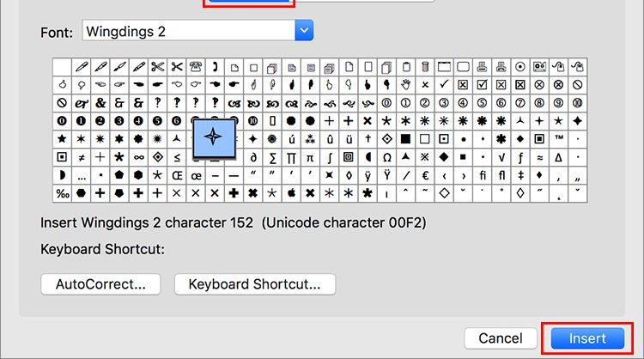The image size is (644, 359).
Task: Choose the checked box symbol
Action: (483, 85)
